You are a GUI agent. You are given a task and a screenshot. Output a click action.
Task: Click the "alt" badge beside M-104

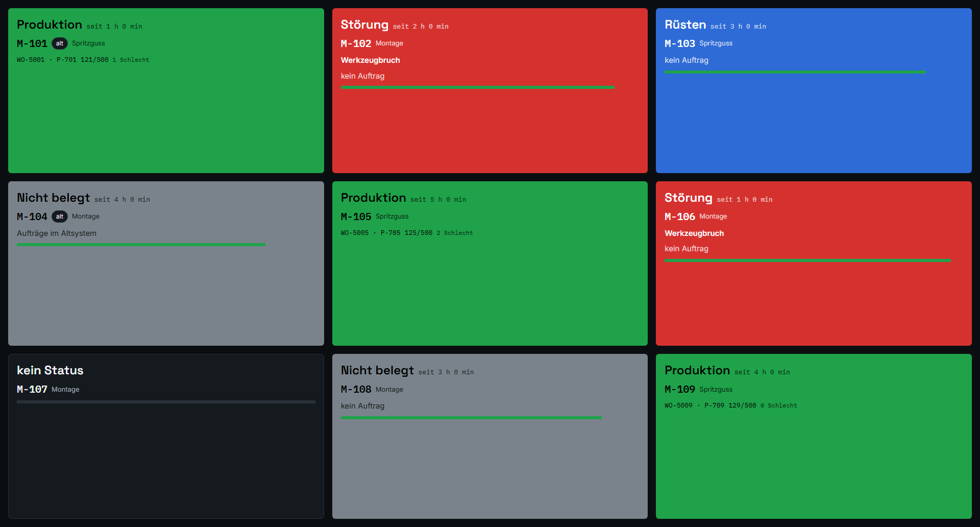pyautogui.click(x=60, y=217)
